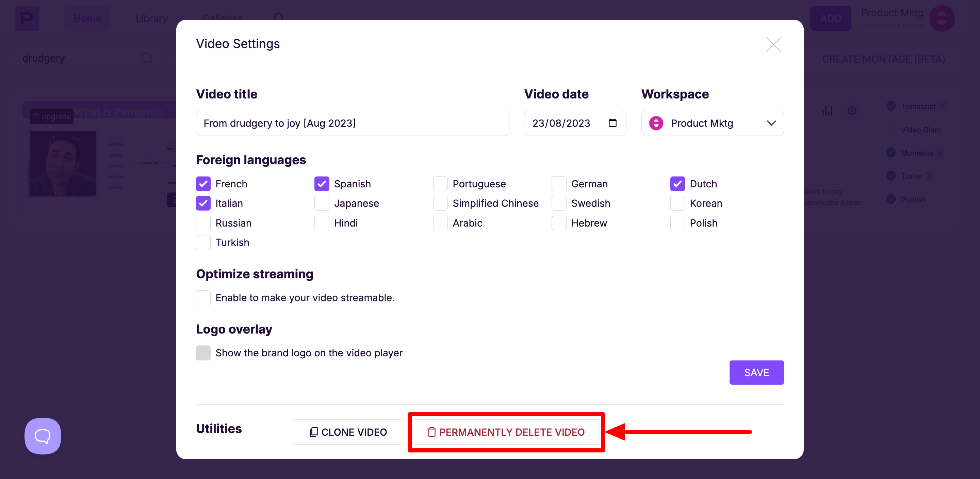Open the calendar picker for video date
The height and width of the screenshot is (479, 980).
pos(612,123)
